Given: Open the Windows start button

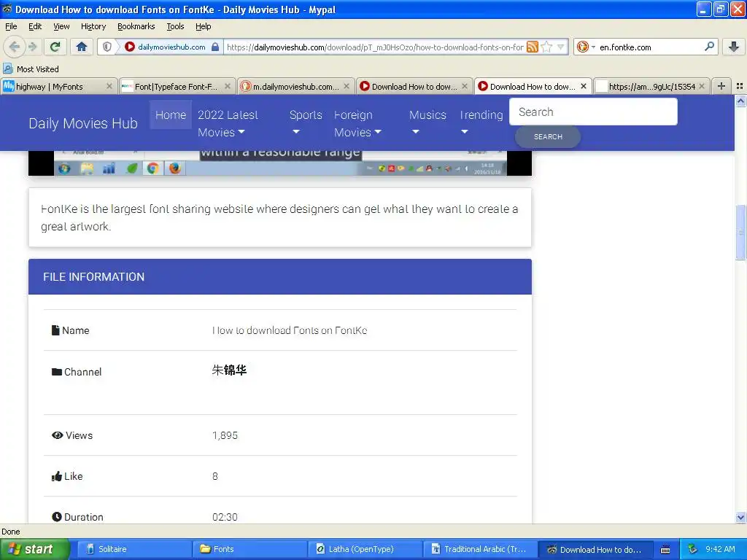Looking at the screenshot, I should (35, 549).
